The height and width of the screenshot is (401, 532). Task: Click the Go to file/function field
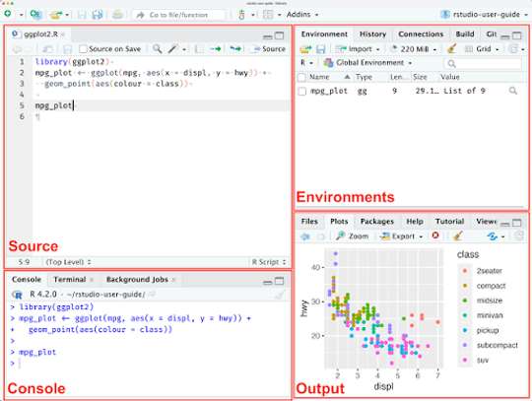[x=179, y=15]
